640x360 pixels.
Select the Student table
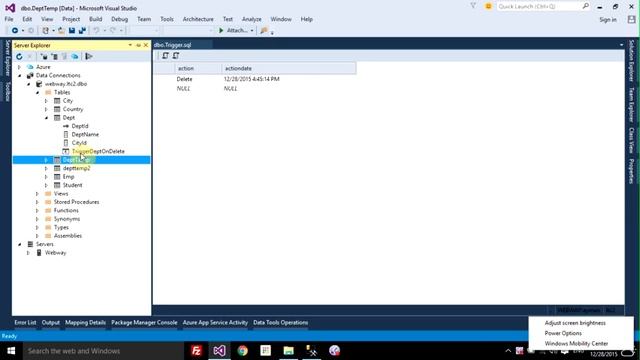(72, 185)
